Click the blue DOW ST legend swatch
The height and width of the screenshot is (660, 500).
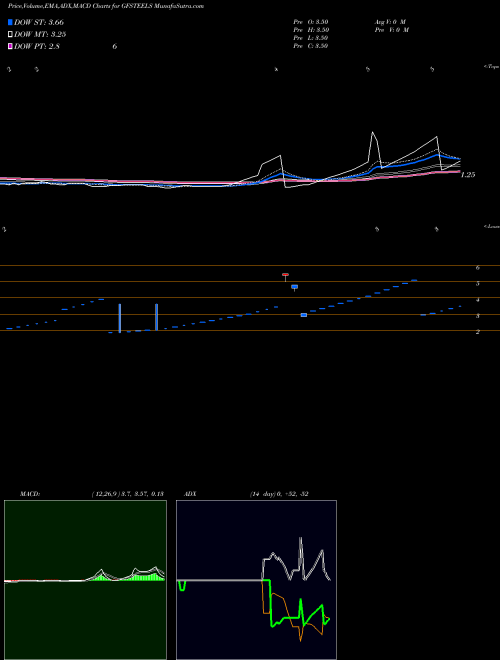coord(10,22)
